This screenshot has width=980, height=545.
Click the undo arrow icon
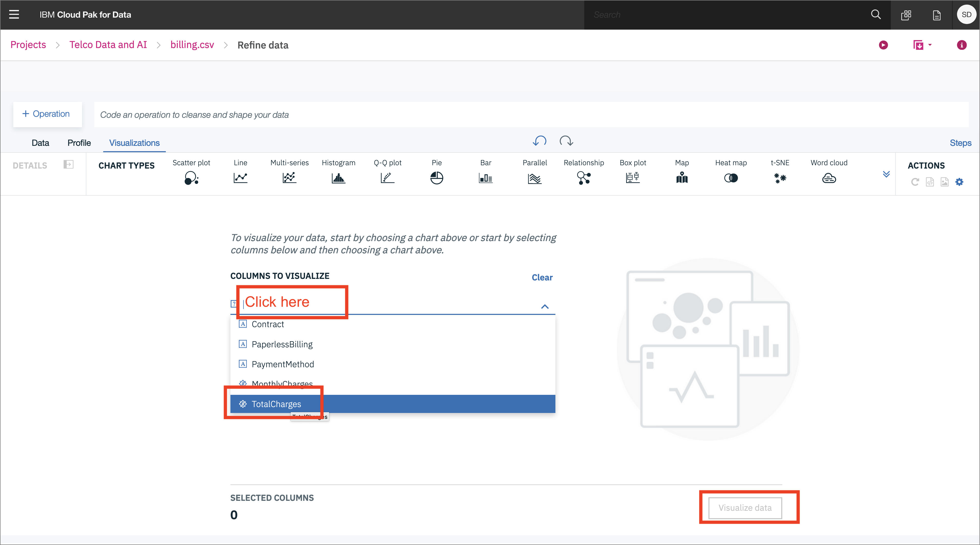click(x=539, y=141)
